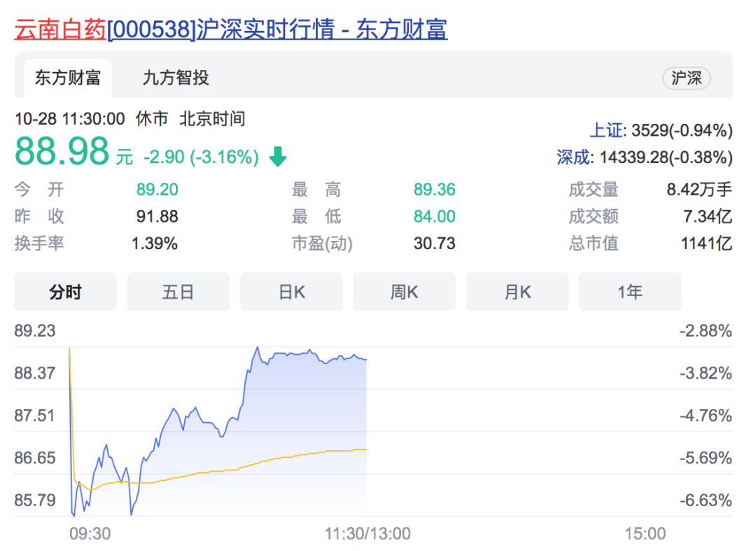Click the 深成 index value 14339.28(-0.38%)
756x551 pixels.
[x=666, y=157]
